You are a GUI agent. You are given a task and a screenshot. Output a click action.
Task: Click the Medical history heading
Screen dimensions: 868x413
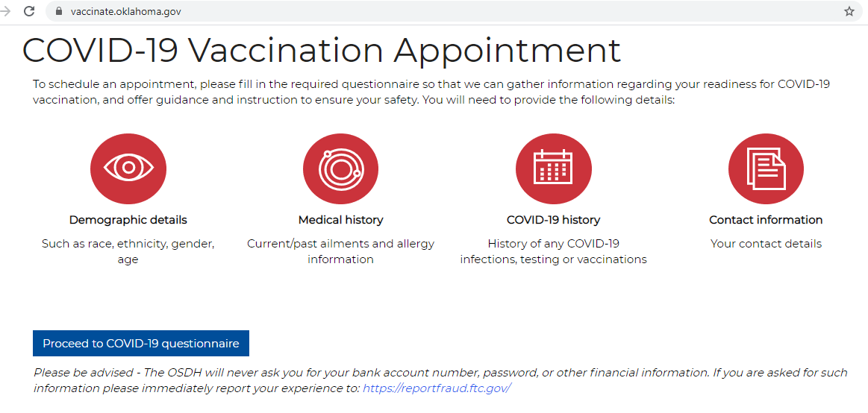(x=340, y=220)
